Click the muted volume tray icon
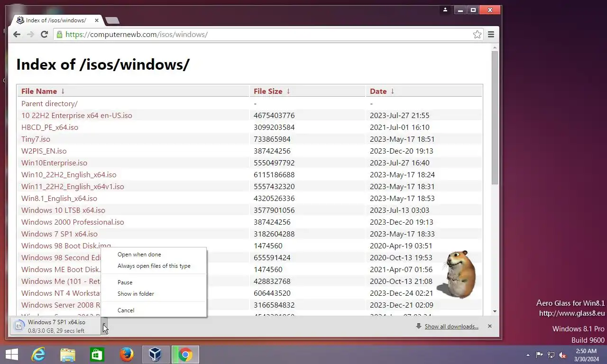The width and height of the screenshot is (607, 364). [x=562, y=355]
